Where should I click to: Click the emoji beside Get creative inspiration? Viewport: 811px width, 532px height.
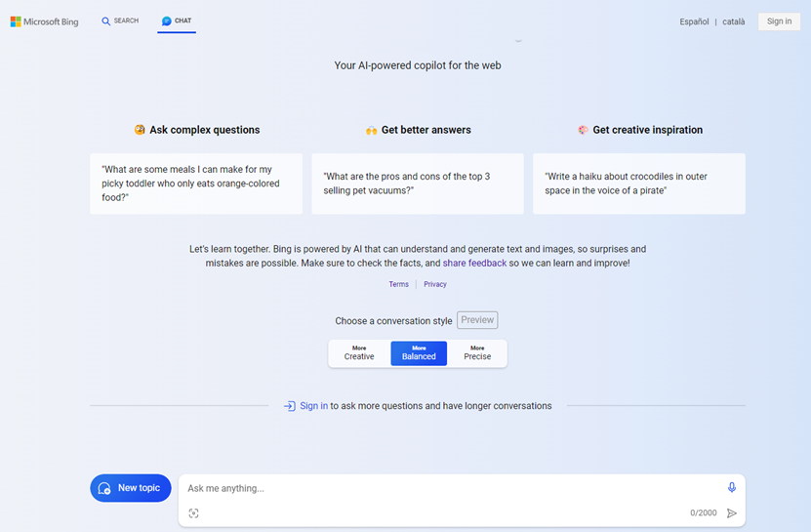click(583, 130)
